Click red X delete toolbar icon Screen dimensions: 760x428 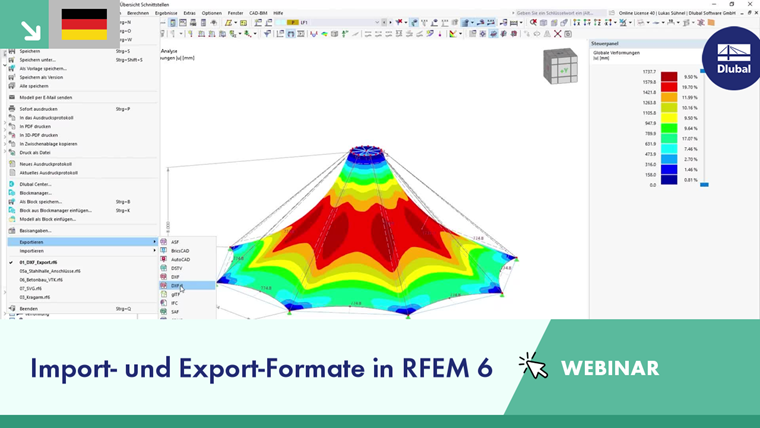pos(557,33)
